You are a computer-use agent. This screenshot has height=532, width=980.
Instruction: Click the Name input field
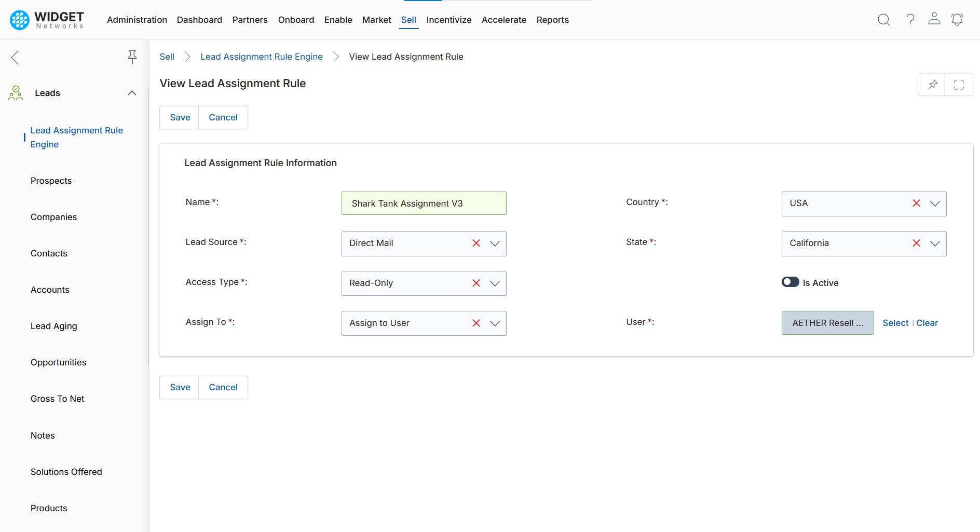(424, 203)
